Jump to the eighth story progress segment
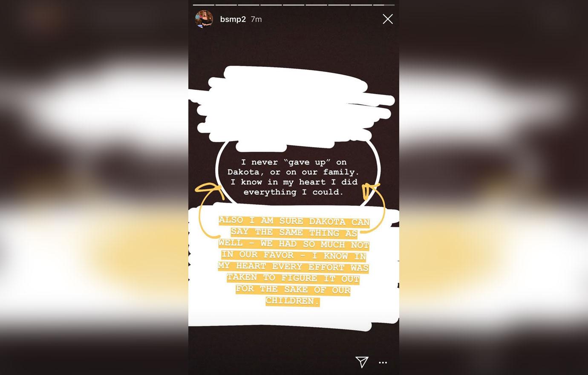Image resolution: width=588 pixels, height=375 pixels. [x=361, y=5]
